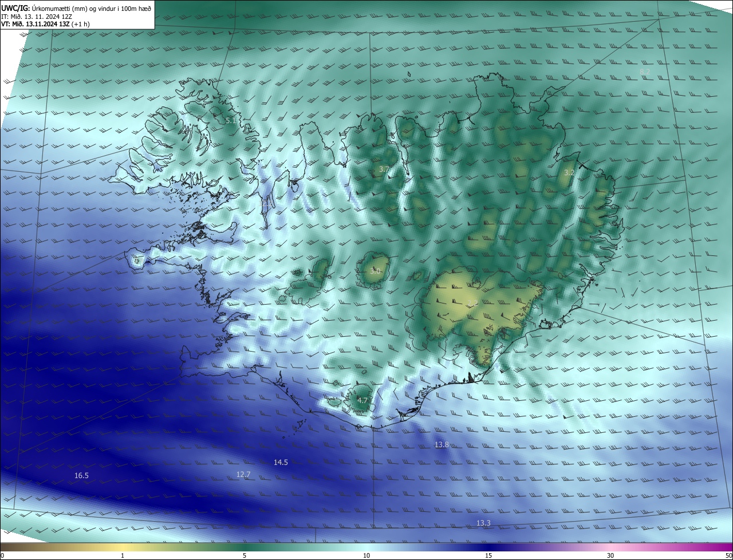Click the 15 tick on the colour scale

tap(488, 555)
